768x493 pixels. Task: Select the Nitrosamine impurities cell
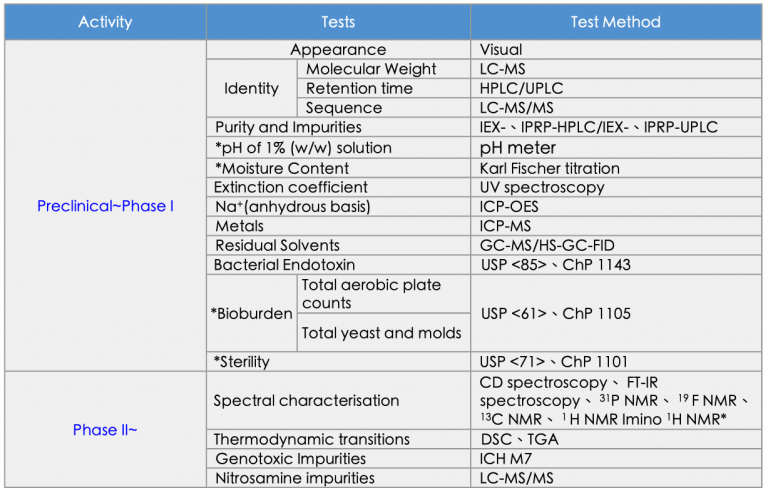tap(338, 478)
